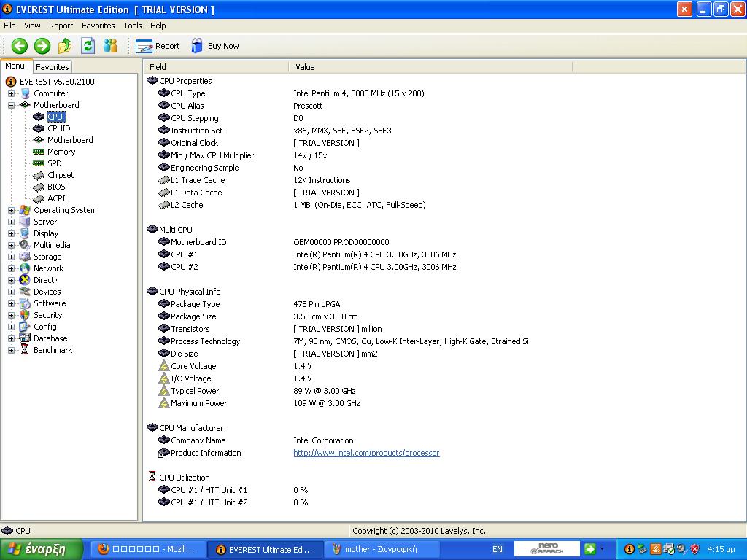The height and width of the screenshot is (560, 747).
Task: Click the Config icon in the tree
Action: click(x=25, y=327)
